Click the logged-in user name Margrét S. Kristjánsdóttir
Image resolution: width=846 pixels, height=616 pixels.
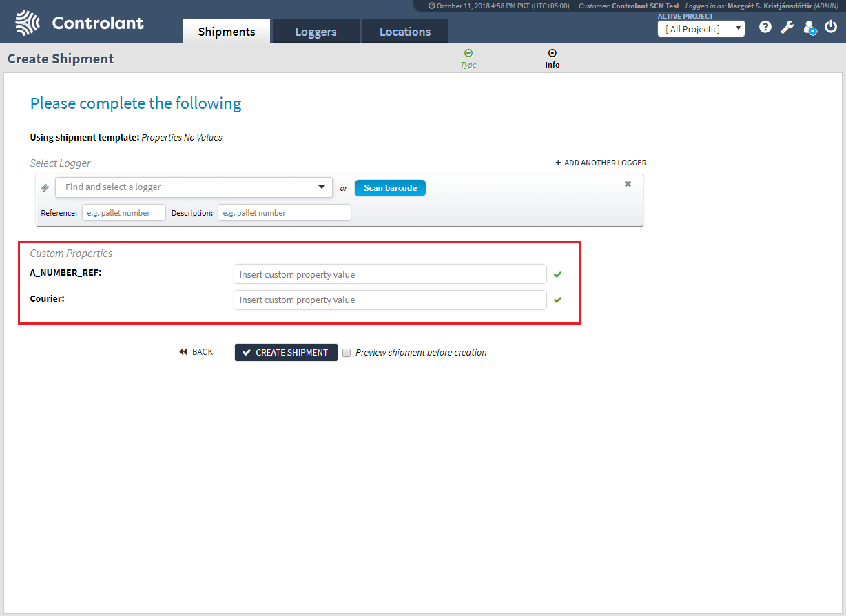[x=769, y=6]
